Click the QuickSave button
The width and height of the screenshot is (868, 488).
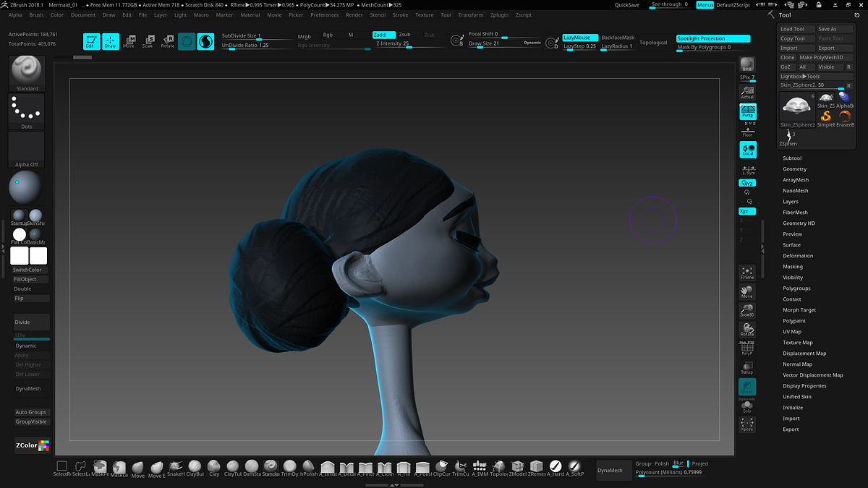[626, 5]
